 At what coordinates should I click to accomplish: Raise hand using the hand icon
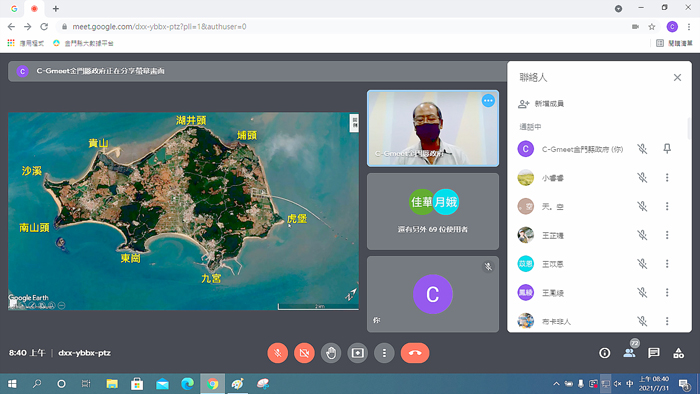[331, 353]
